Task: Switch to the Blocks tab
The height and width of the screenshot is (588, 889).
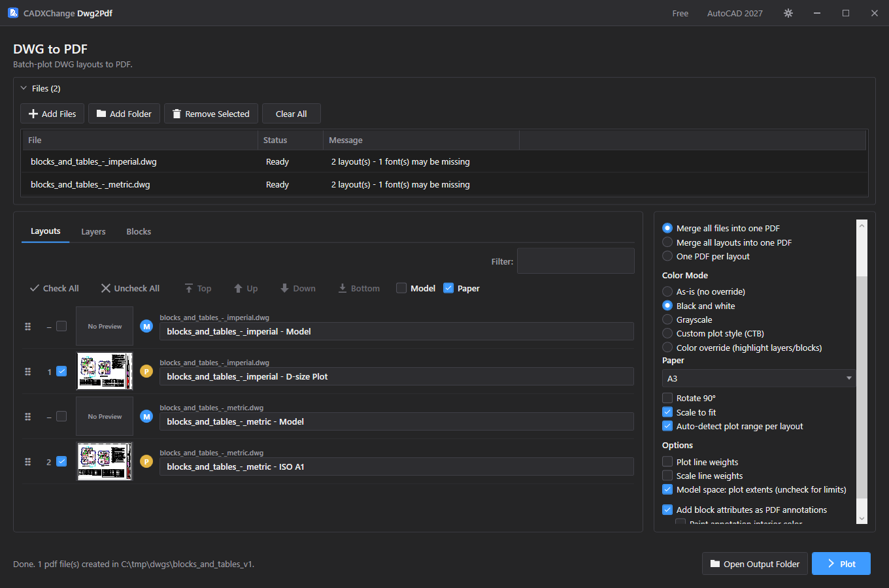Action: [x=139, y=231]
